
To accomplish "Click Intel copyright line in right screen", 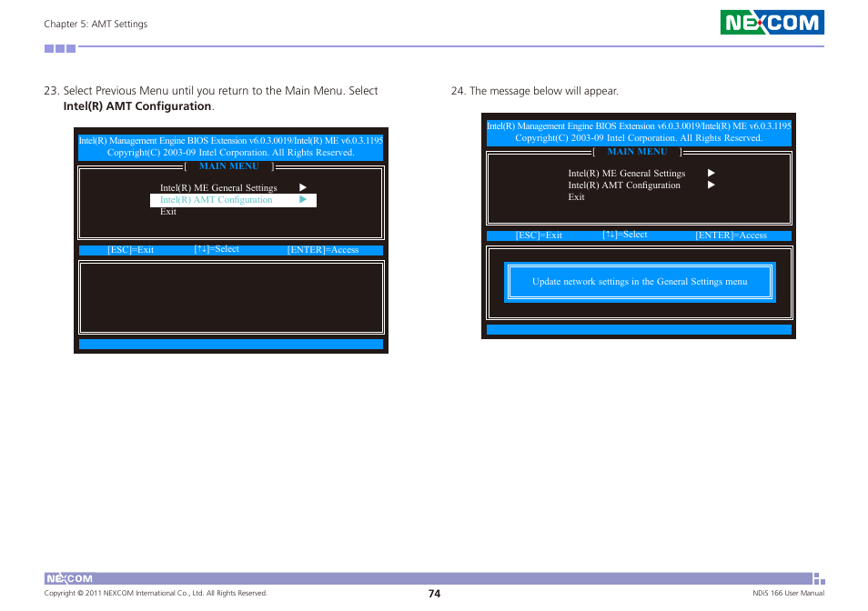I will click(639, 138).
